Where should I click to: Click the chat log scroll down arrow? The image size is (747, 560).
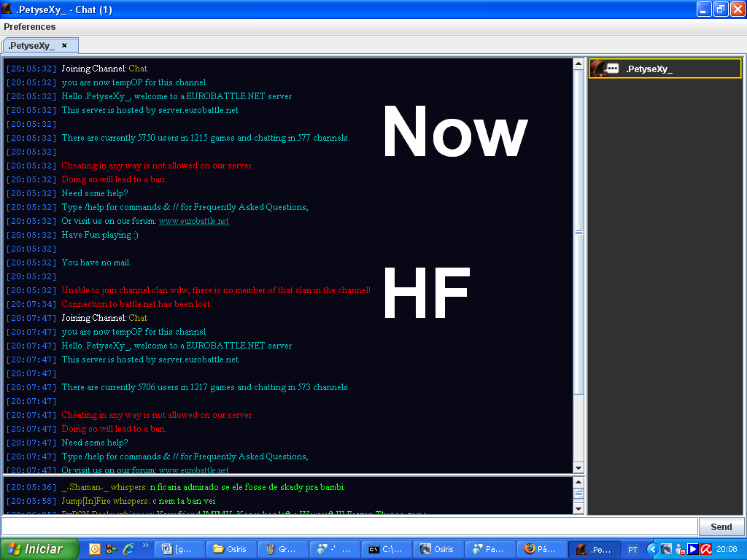click(x=578, y=467)
